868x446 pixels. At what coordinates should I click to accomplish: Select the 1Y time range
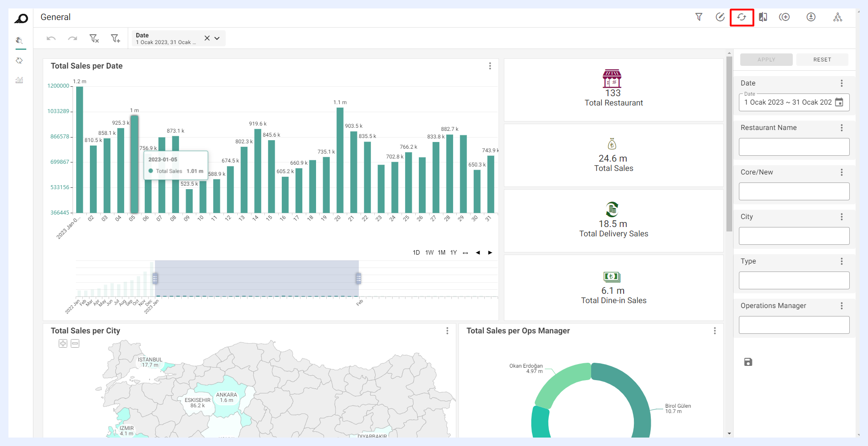tap(454, 252)
